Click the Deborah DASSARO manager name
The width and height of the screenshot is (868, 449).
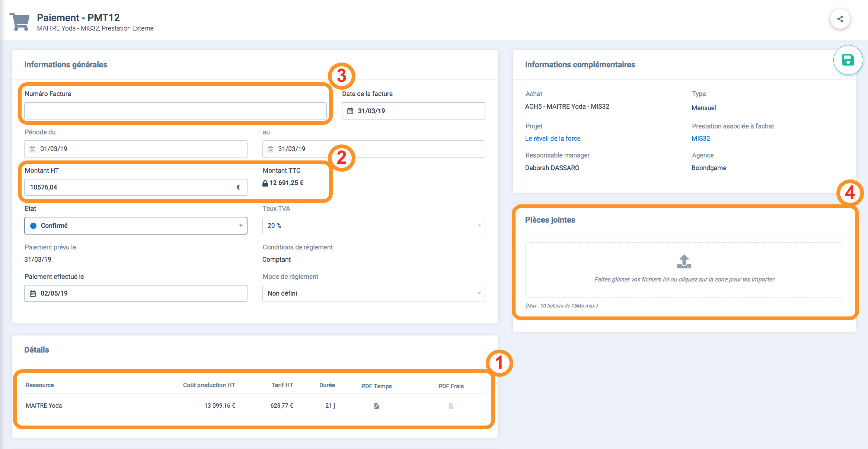[x=552, y=168]
